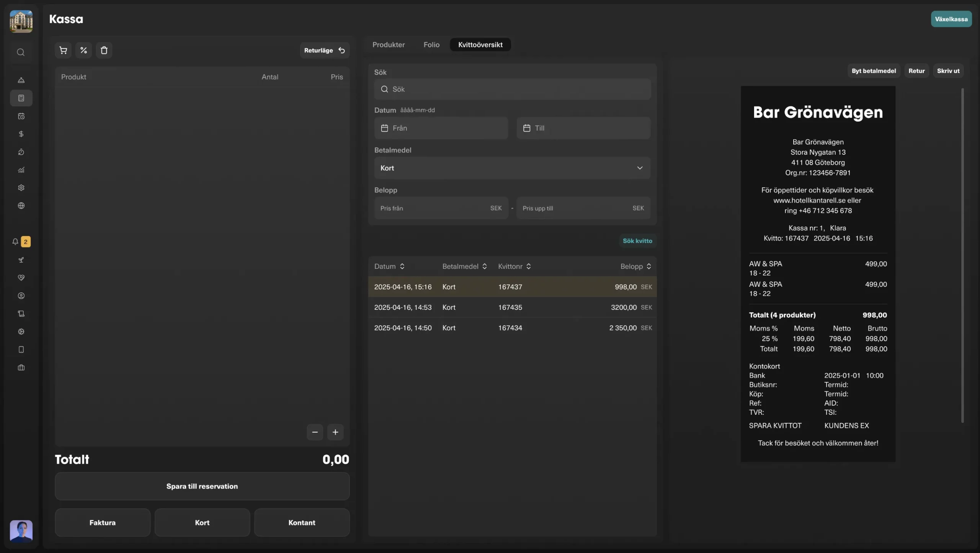
Task: Select the concierge bell icon in sidebar
Action: coord(21,80)
